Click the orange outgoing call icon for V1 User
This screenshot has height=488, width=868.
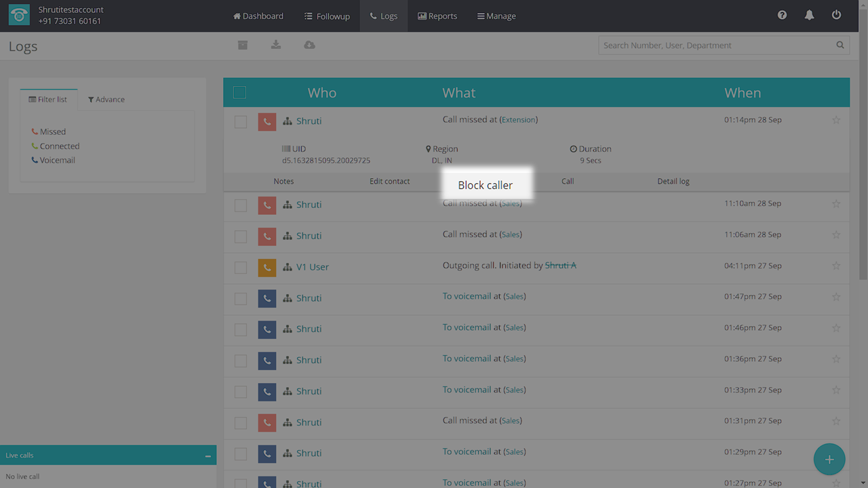(x=267, y=267)
